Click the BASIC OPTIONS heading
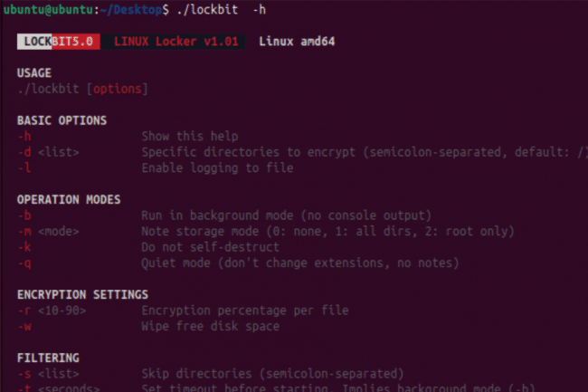Viewport: 588px width, 392px height. pos(62,120)
